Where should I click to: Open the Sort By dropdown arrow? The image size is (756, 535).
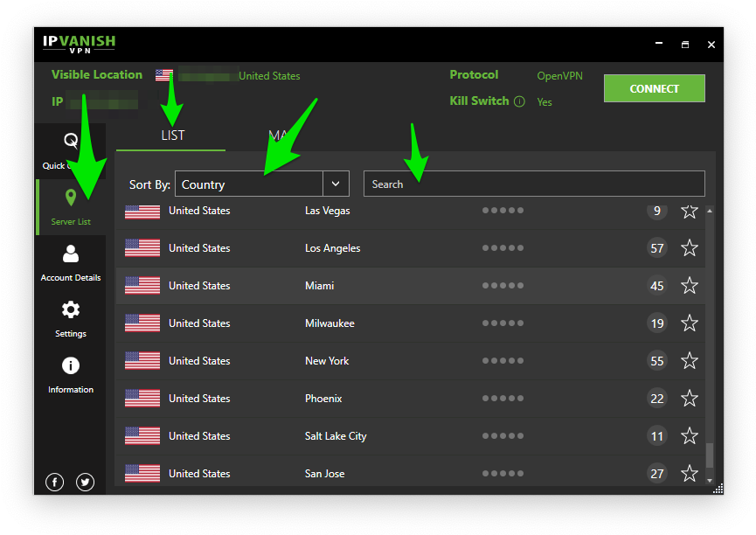tap(336, 184)
